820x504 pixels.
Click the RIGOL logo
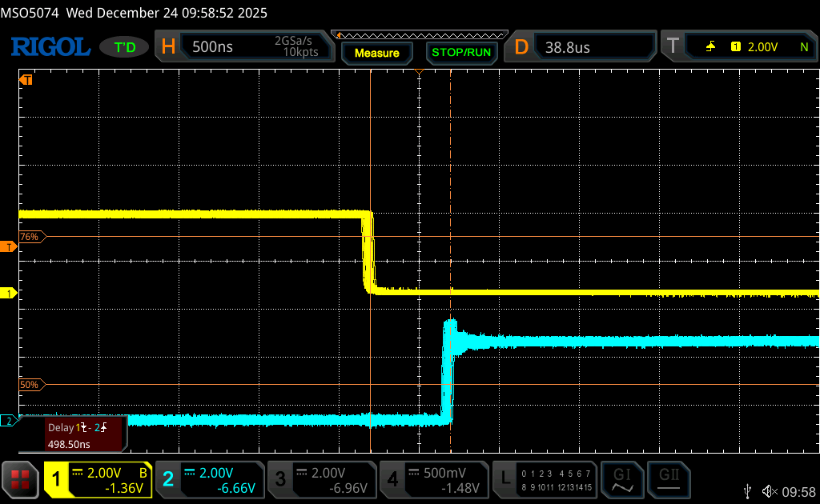[x=50, y=47]
